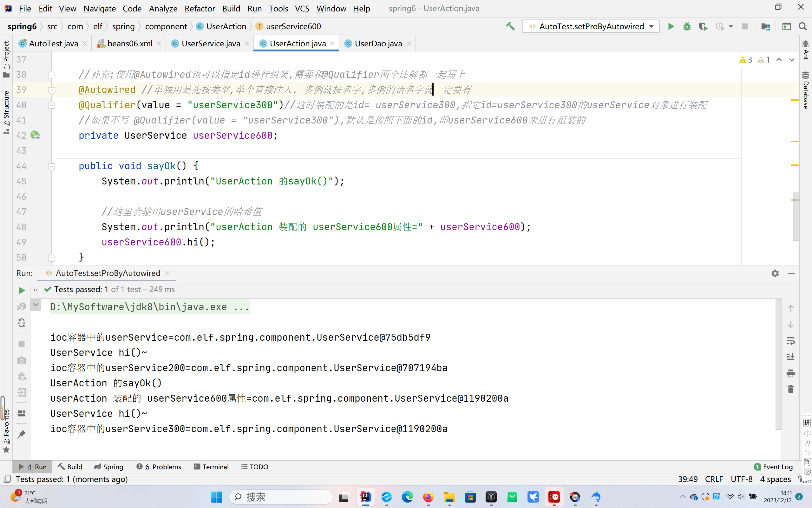
Task: Open the Event Log button
Action: point(773,467)
